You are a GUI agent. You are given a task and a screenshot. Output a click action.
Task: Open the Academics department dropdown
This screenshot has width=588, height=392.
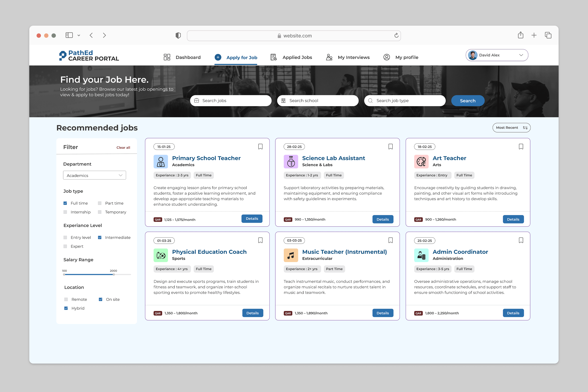[x=95, y=175]
